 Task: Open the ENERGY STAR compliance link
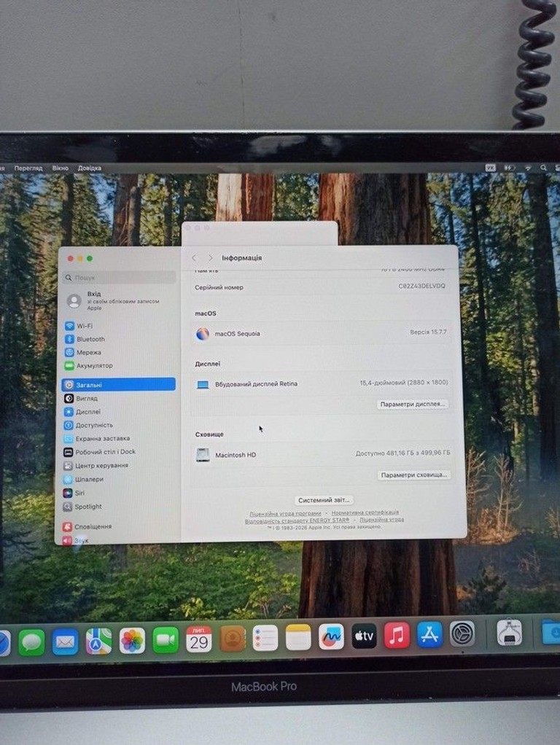tap(297, 520)
